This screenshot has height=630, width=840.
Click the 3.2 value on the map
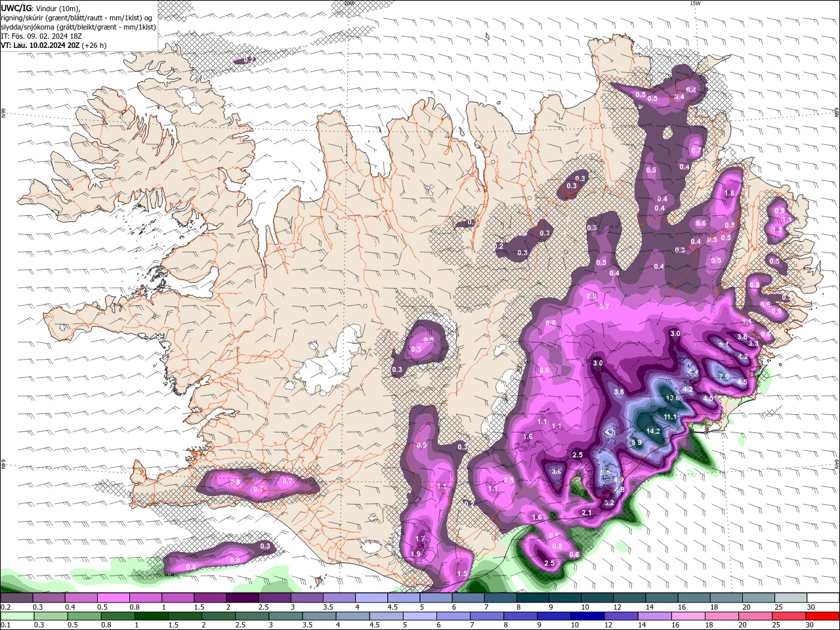(x=608, y=503)
